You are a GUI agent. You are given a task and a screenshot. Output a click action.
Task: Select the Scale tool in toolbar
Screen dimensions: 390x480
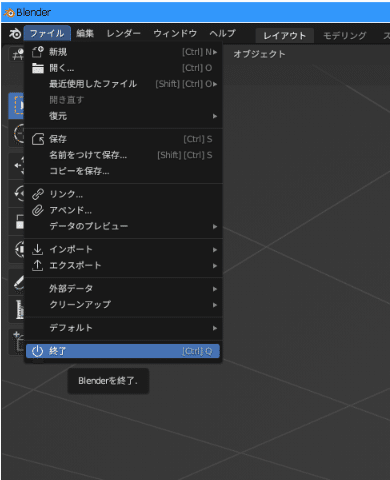tap(17, 221)
